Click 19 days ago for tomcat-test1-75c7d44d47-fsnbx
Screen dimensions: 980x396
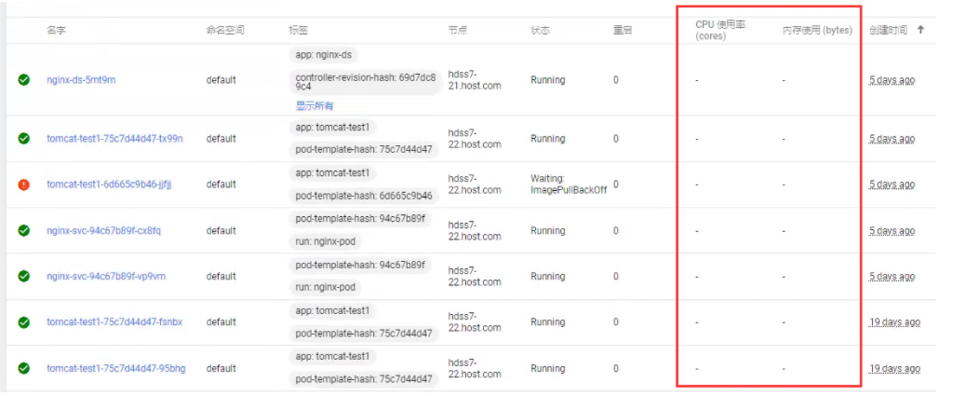(894, 322)
